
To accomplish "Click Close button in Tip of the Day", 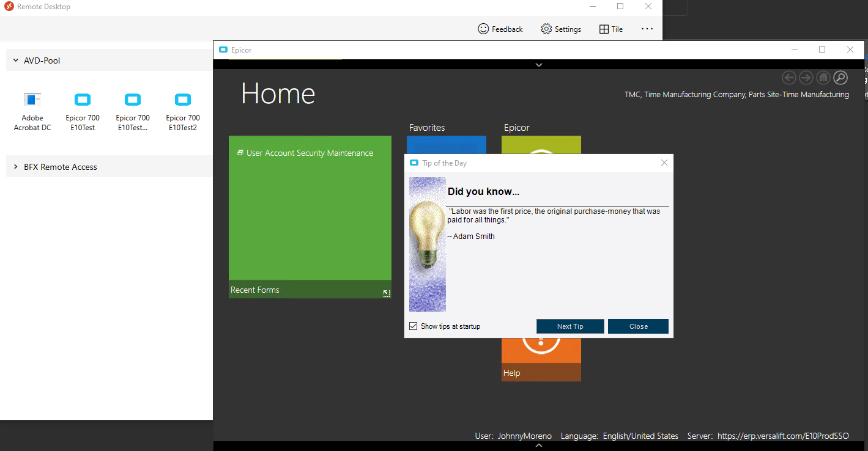I will [638, 326].
